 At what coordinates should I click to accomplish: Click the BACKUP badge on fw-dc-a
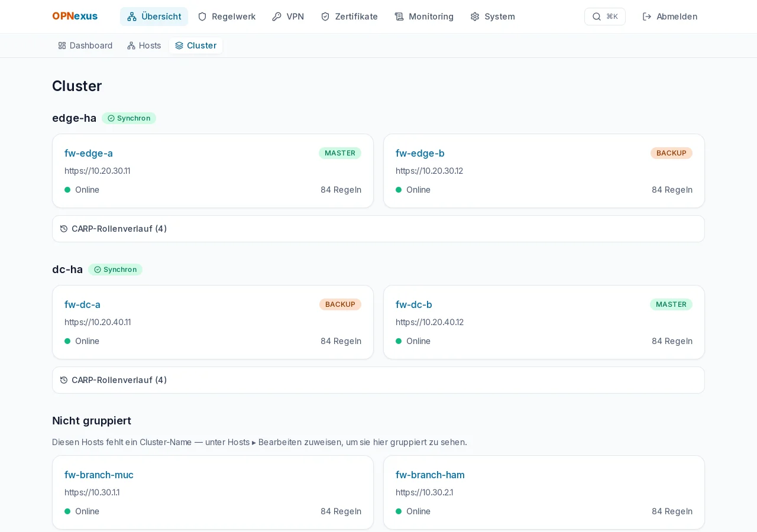tap(340, 304)
